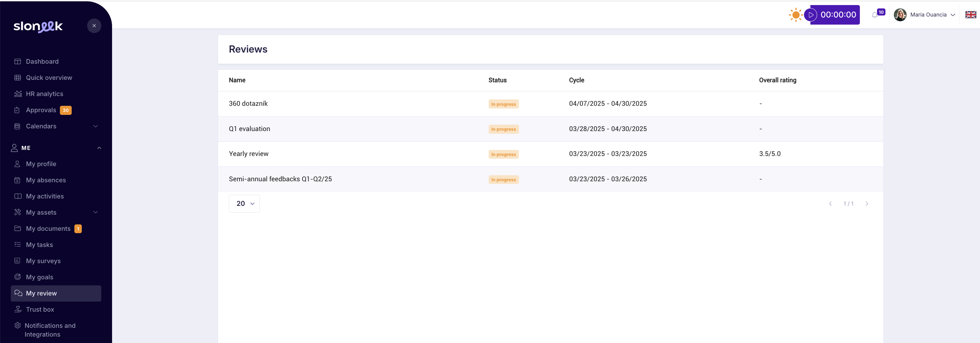980x343 pixels.
Task: Click the My surveys icon
Action: (17, 261)
